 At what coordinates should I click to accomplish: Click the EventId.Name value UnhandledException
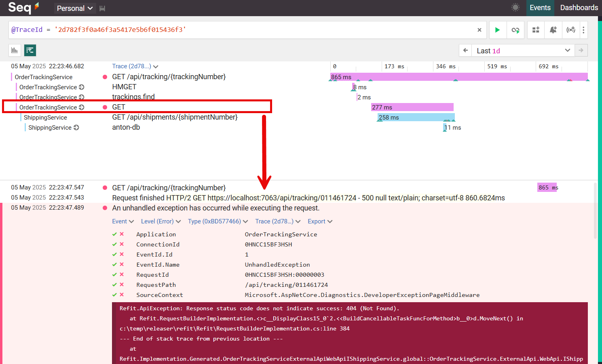277,265
